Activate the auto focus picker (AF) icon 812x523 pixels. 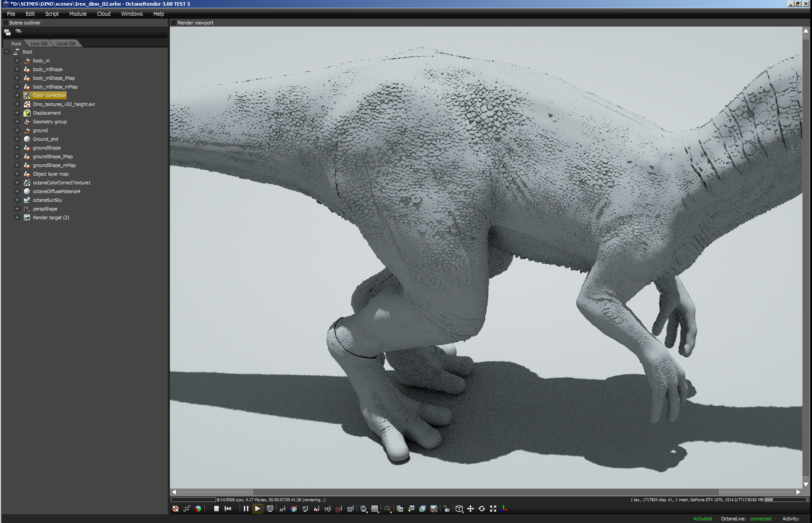pyautogui.click(x=282, y=509)
